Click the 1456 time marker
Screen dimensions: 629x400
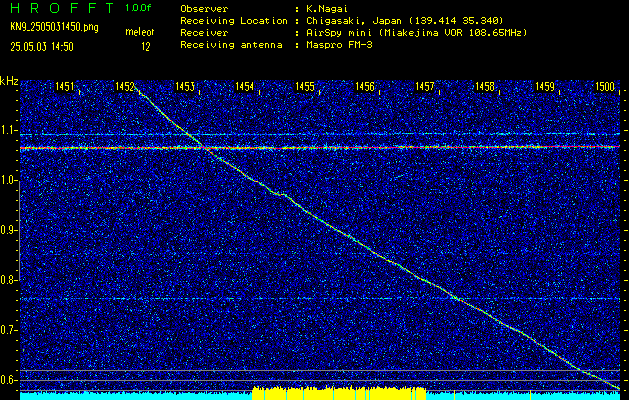pyautogui.click(x=365, y=86)
